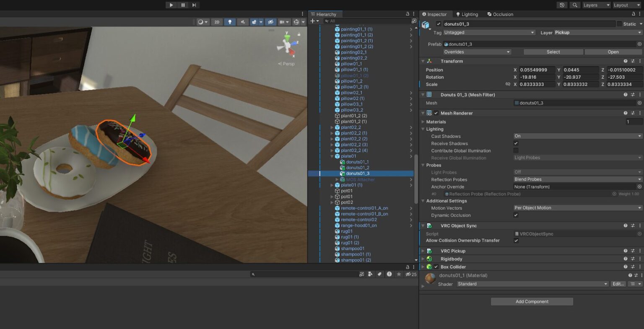Expand the VRC Pickup component
Screen dimensions: 644x329
pyautogui.click(x=423, y=251)
